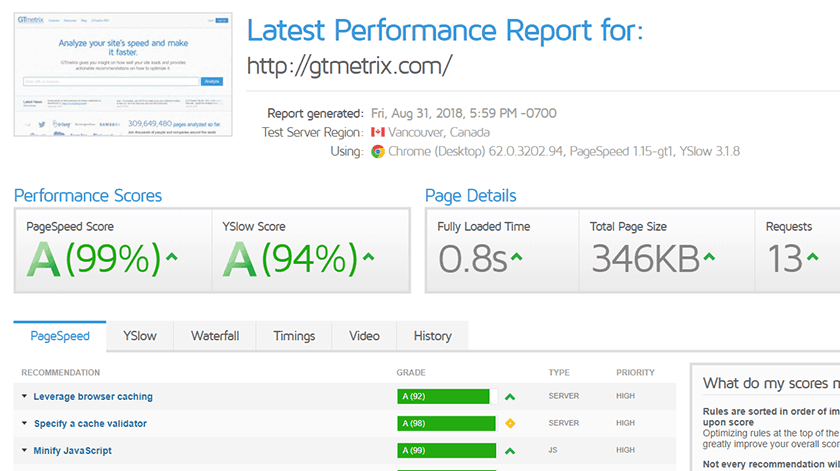The height and width of the screenshot is (471, 840).
Task: Open the Timings tab
Action: tap(294, 336)
